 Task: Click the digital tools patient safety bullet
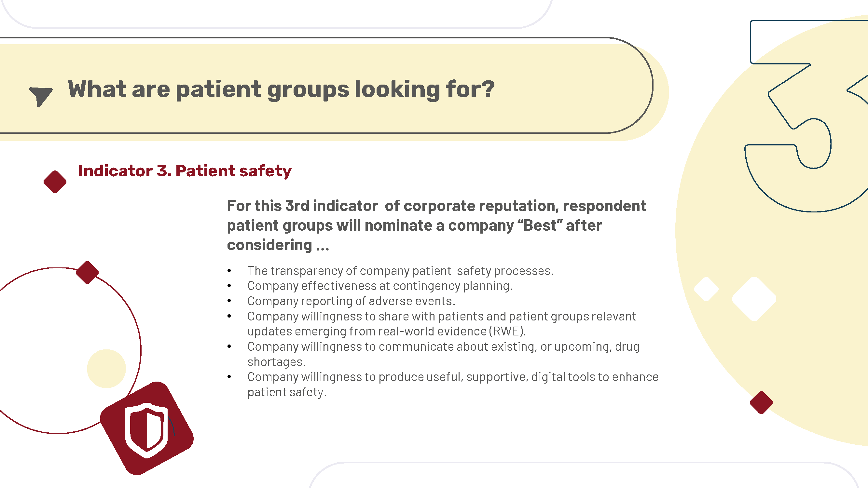click(453, 384)
